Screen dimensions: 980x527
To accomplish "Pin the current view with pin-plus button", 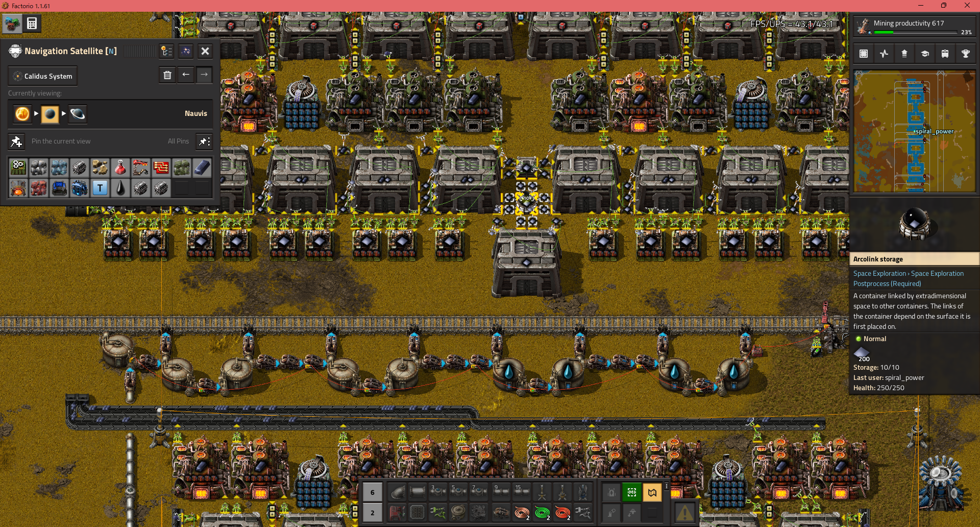I will tap(16, 141).
